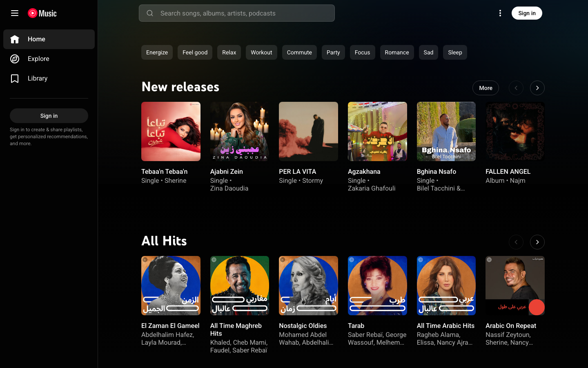
Task: Open the Tebaa'n Tebaa'n cover thumbnail
Action: 171,131
